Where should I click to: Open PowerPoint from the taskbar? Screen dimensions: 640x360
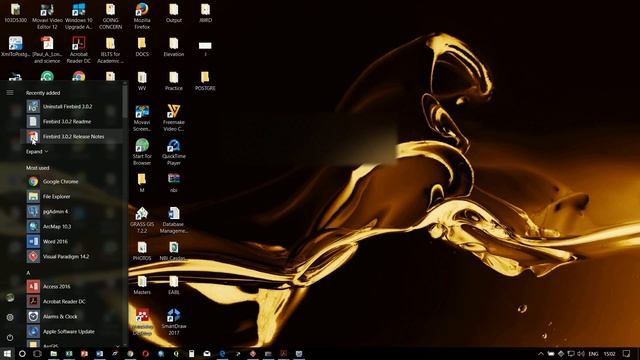pyautogui.click(x=84, y=353)
